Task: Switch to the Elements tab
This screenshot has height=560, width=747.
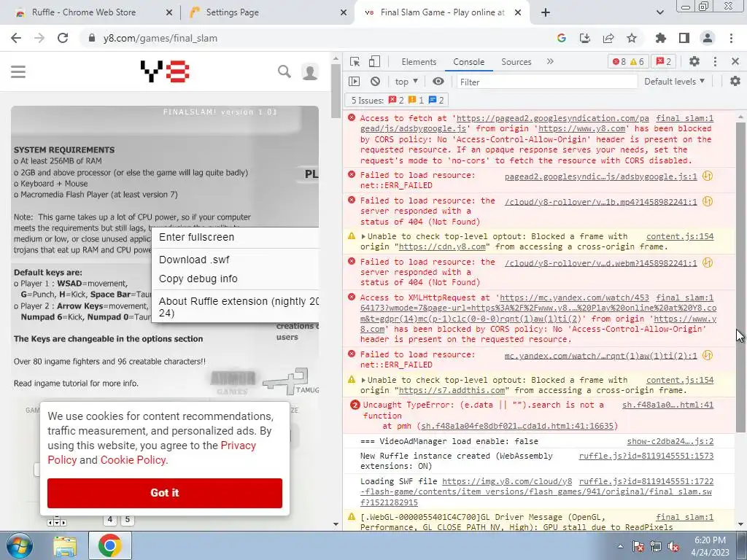Action: point(419,62)
